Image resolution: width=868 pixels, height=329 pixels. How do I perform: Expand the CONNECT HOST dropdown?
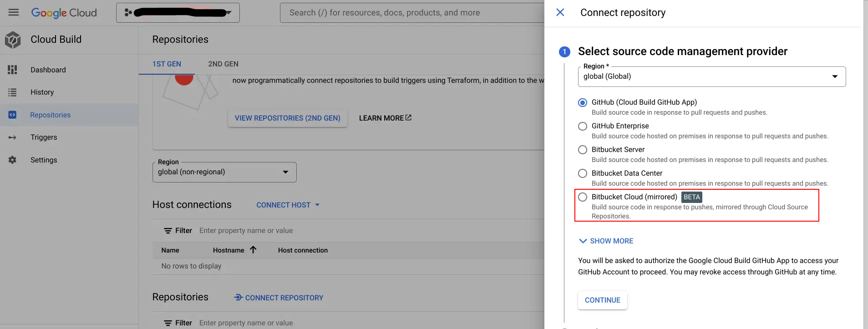(288, 205)
